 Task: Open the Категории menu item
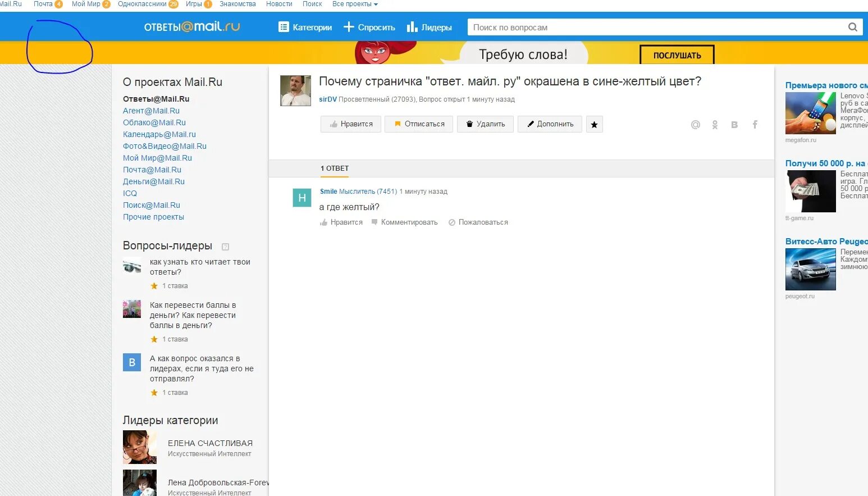coord(305,27)
